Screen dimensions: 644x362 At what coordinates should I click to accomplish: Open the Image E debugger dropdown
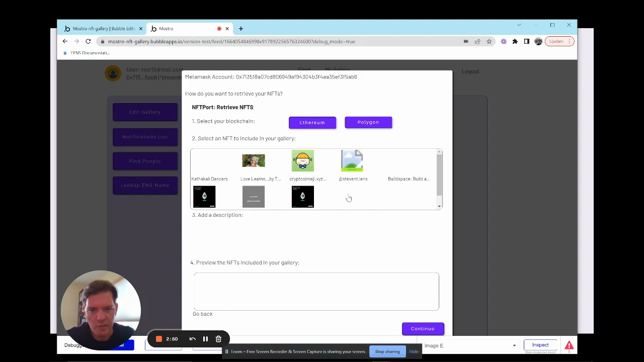pos(469,345)
